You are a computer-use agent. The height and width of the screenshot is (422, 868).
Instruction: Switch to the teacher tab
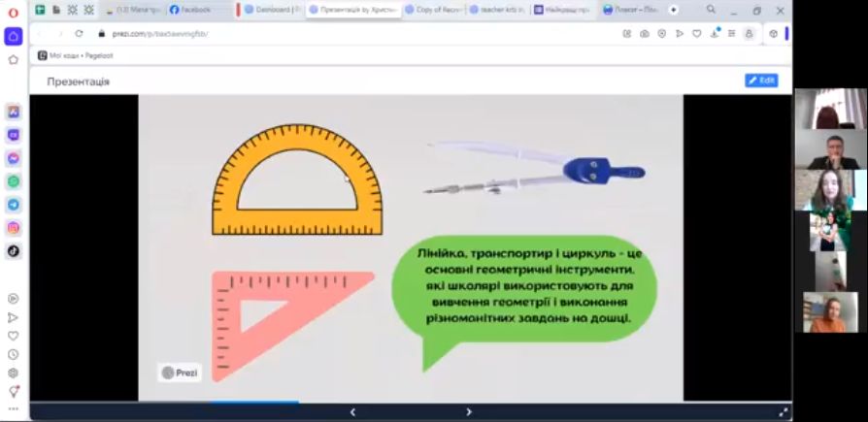coord(498,10)
